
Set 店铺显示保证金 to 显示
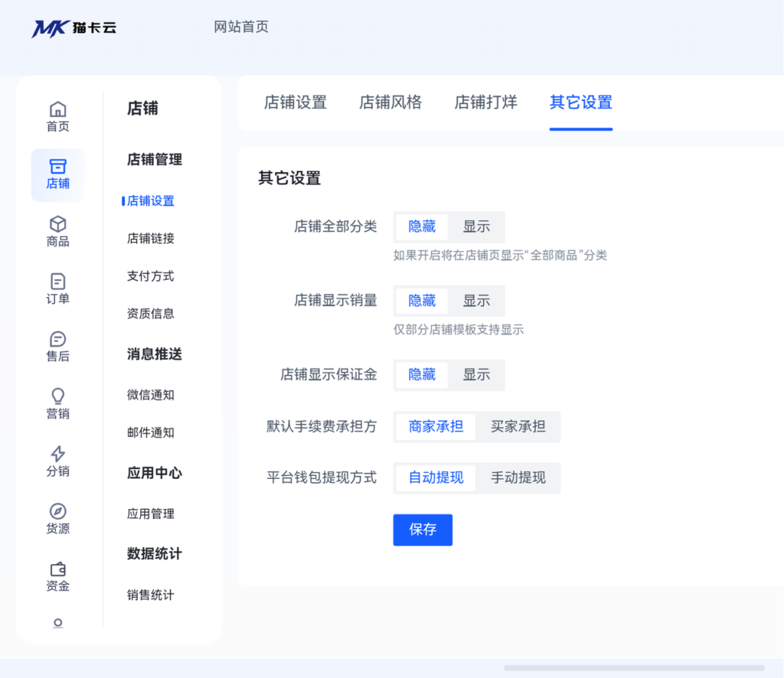476,375
